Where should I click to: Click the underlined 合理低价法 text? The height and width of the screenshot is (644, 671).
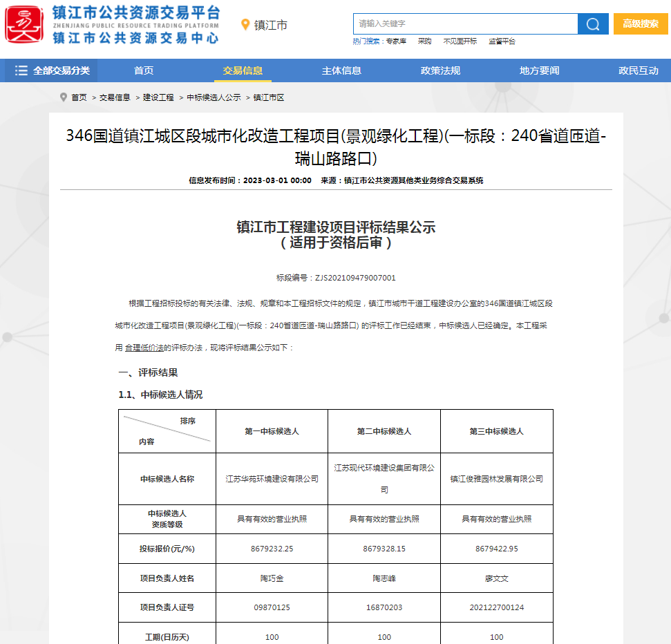[144, 348]
